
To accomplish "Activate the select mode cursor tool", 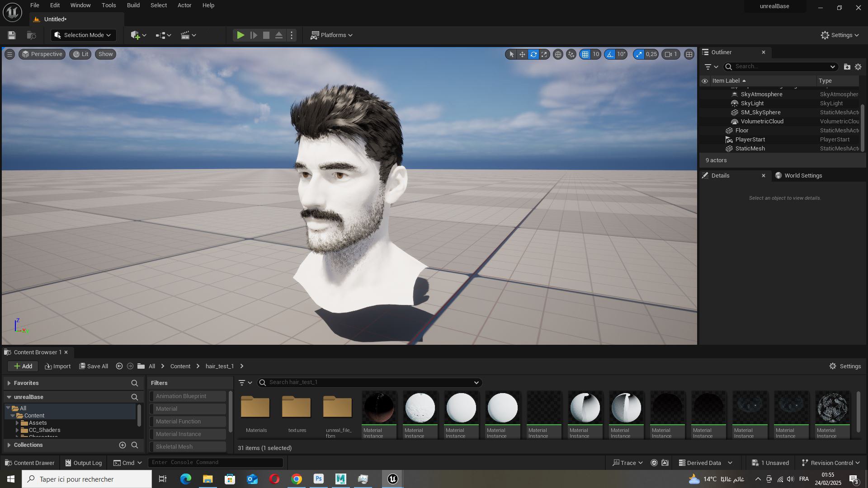I will 511,54.
